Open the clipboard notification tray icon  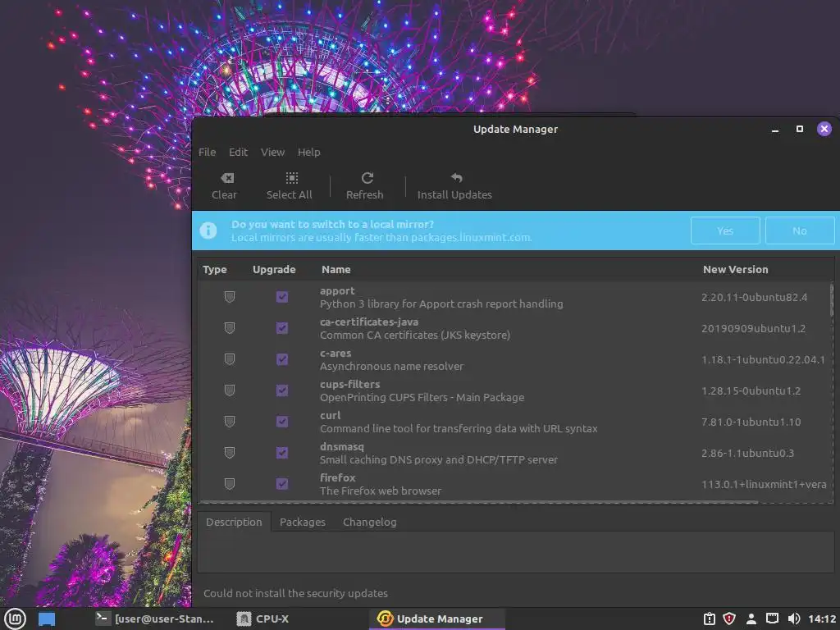pos(710,619)
